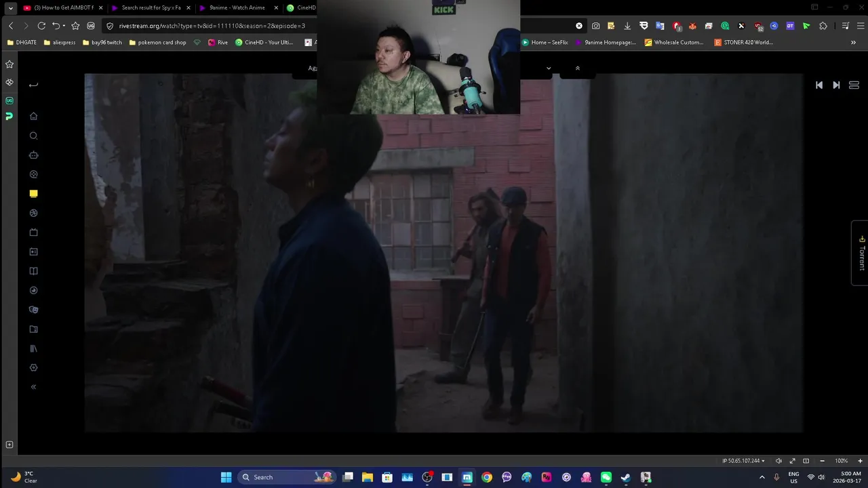Open settings gear in Rive sidebar
The height and width of the screenshot is (488, 868).
coord(33,367)
